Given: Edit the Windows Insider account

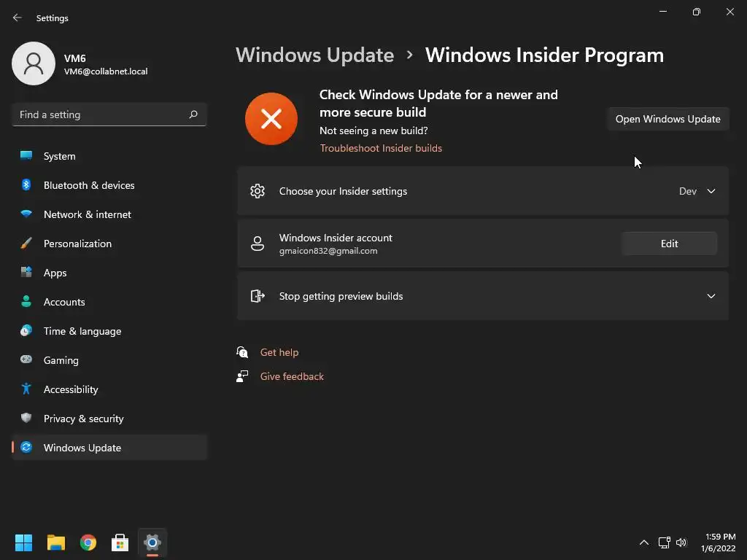Looking at the screenshot, I should [x=669, y=244].
